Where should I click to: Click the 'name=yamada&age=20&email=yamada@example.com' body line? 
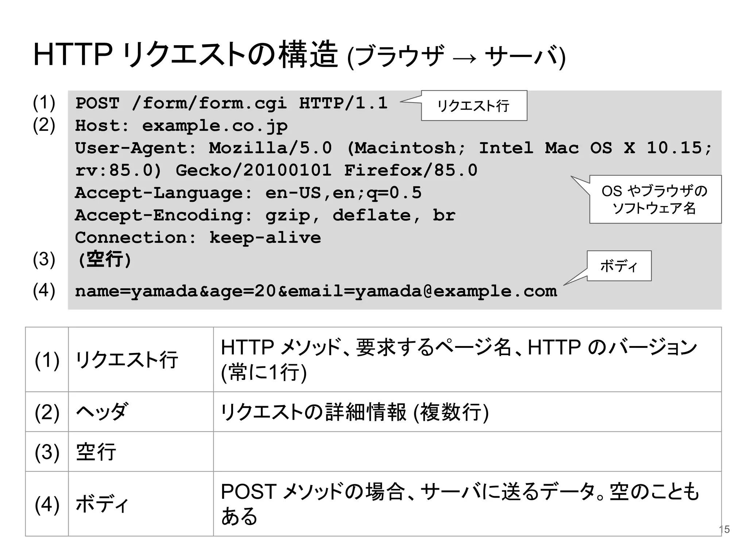pos(316,291)
